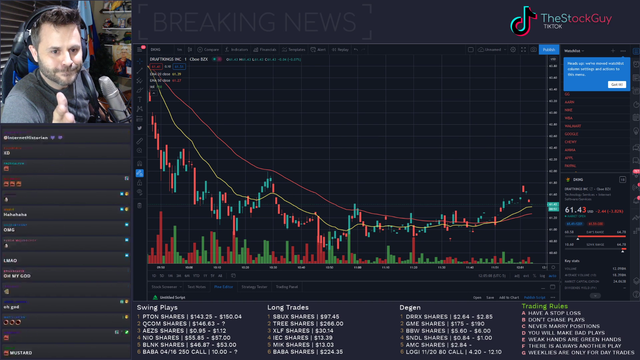640x360 pixels.
Task: Enter fullscreen chart mode
Action: (524, 49)
